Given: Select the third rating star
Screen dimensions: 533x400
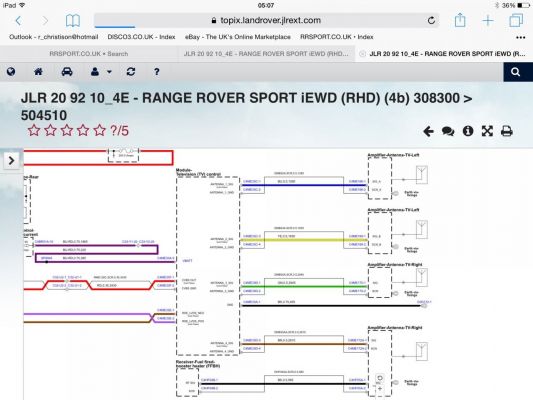Looking at the screenshot, I should pos(67,131).
